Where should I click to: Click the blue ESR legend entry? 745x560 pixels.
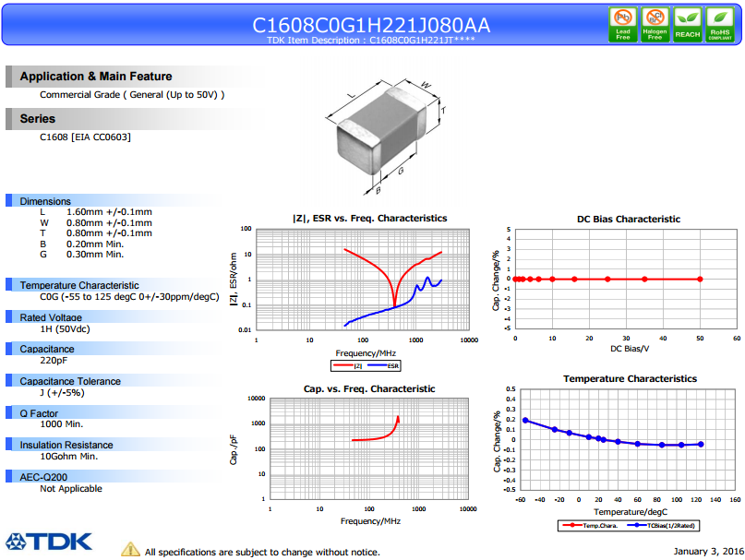tap(383, 365)
